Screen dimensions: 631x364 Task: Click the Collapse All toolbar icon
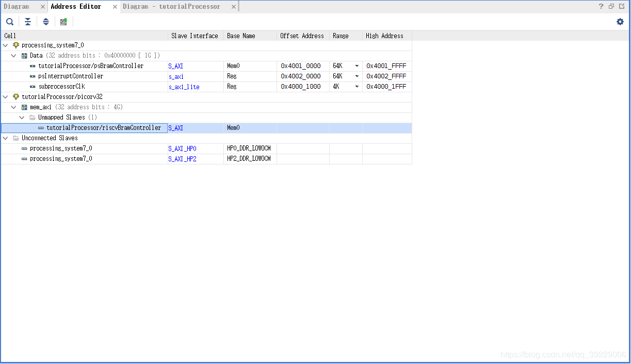[x=28, y=22]
